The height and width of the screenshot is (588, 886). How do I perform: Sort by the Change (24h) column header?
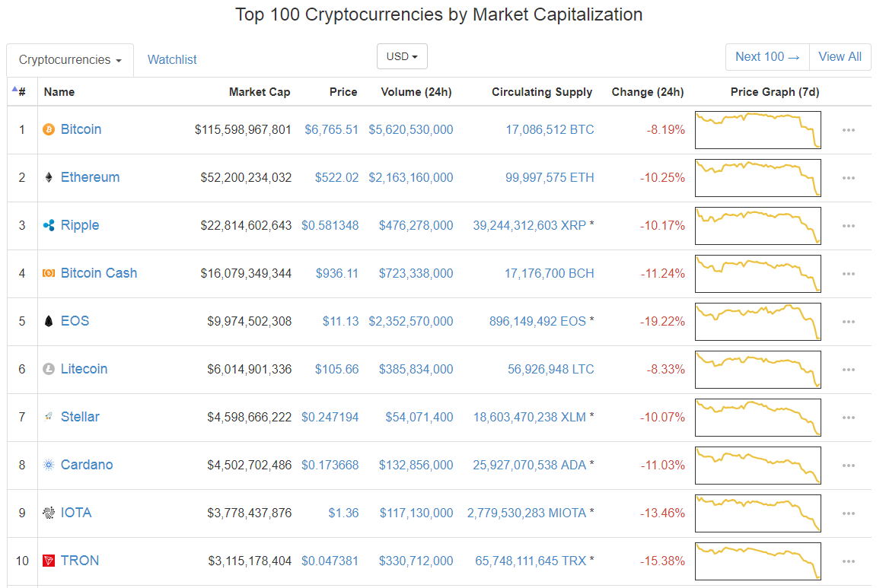[x=647, y=92]
